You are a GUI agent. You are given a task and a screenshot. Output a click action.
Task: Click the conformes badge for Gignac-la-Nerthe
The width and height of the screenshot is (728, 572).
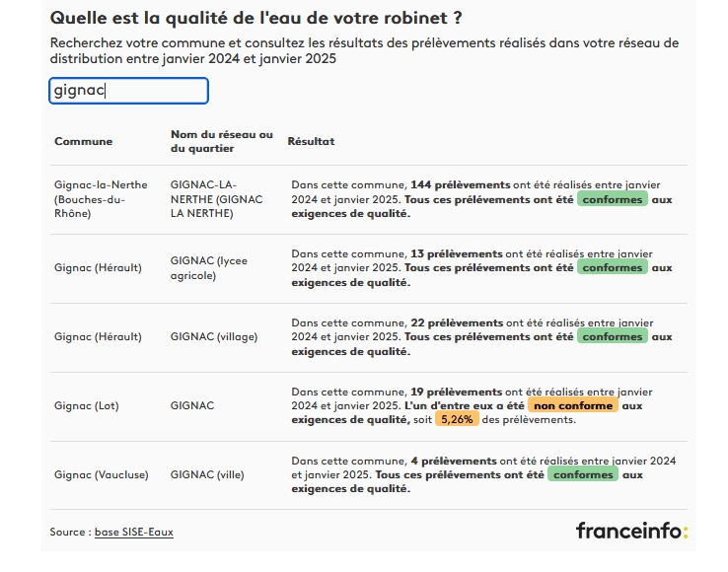tap(613, 199)
